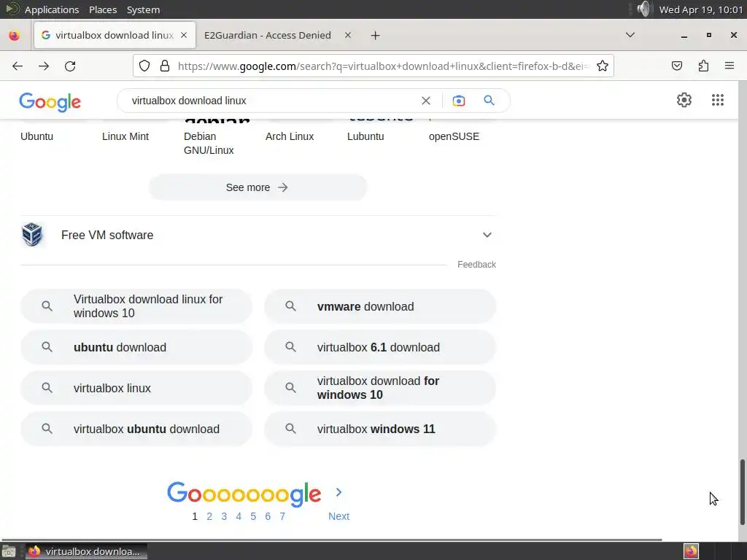The width and height of the screenshot is (747, 560).
Task: Click the Firefox view icon
Action: tap(15, 35)
